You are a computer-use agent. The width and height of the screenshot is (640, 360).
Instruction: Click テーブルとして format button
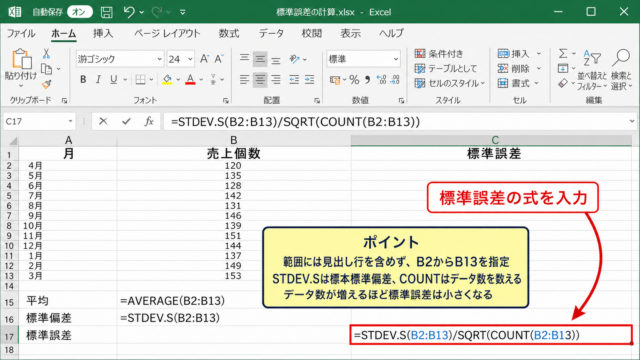pos(446,69)
